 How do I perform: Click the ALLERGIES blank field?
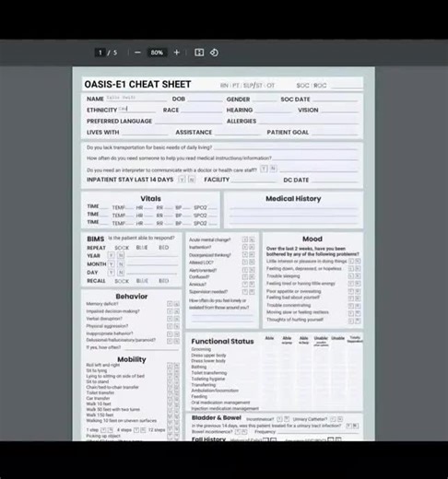[x=309, y=121]
